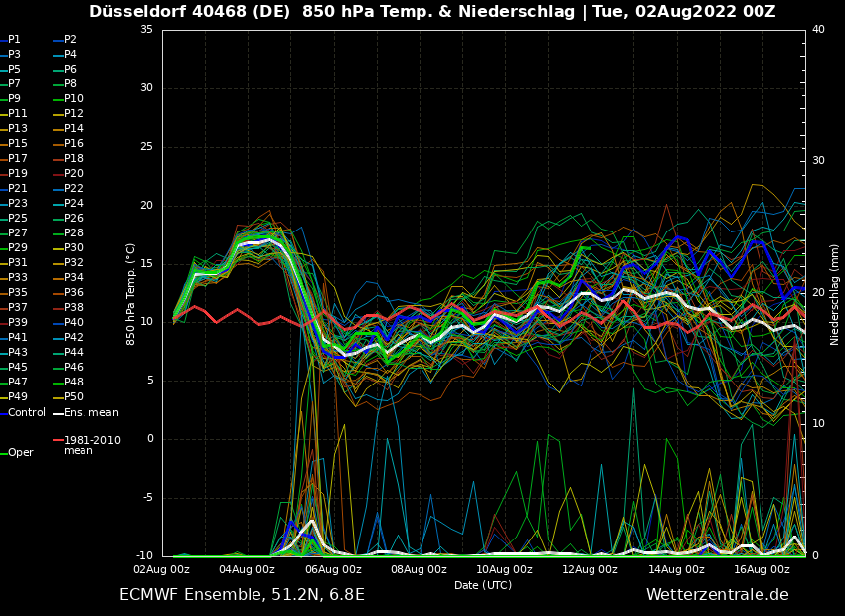845x616 pixels.
Task: Select the 10Aug 00z date tick
Action: coord(505,569)
